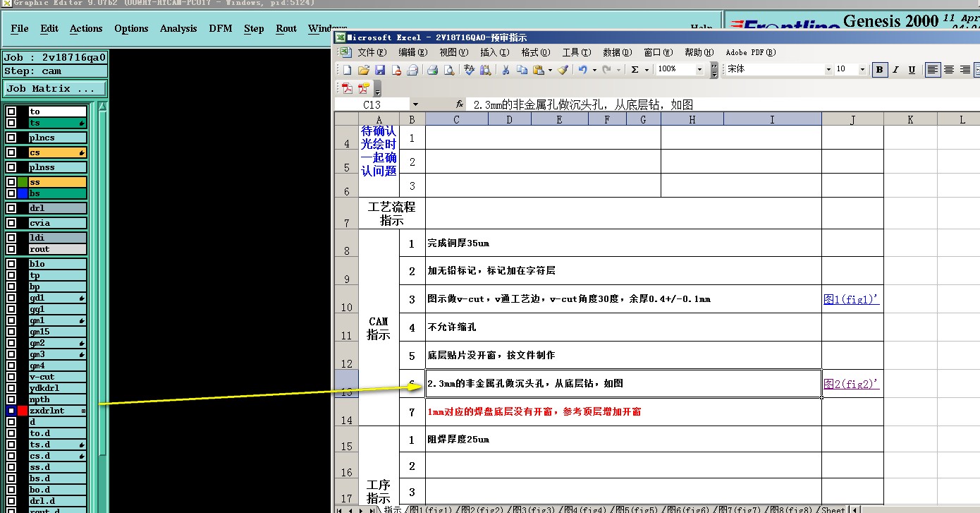Toggle the checkbox for layer zxdrlnt
980x513 pixels.
click(x=11, y=411)
